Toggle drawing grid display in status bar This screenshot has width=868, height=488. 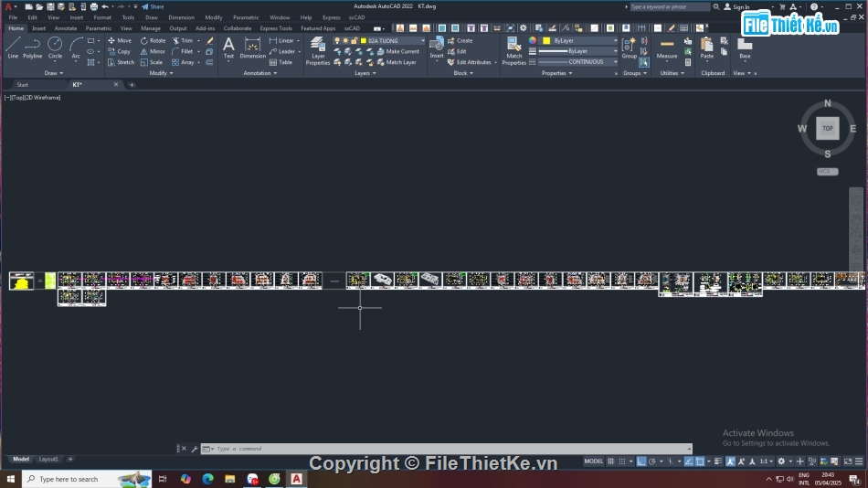(610, 461)
